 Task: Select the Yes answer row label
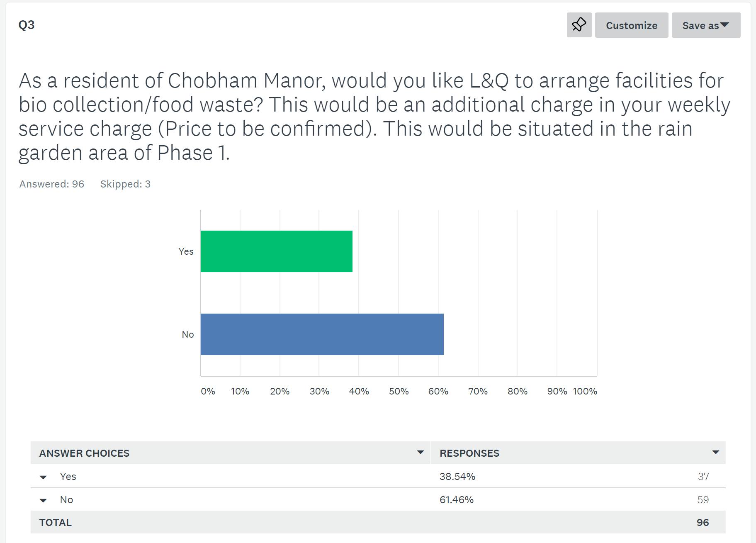pyautogui.click(x=68, y=477)
